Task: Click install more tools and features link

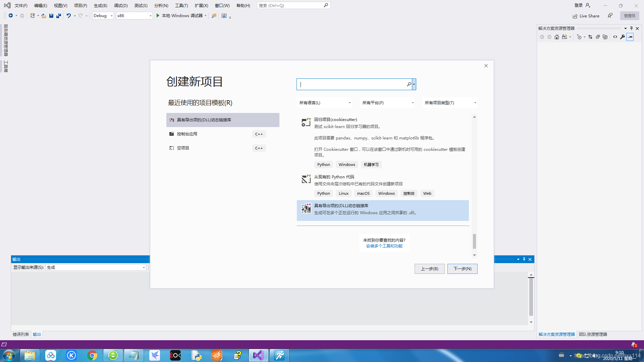Action: [384, 246]
